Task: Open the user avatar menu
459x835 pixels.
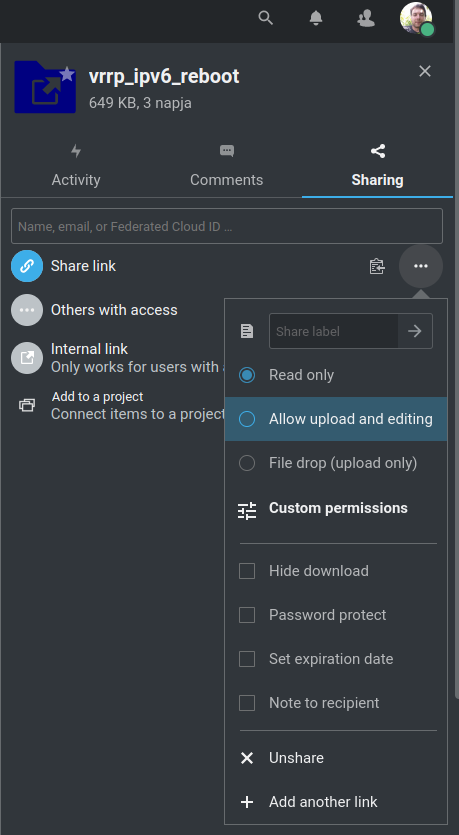Action: point(417,19)
